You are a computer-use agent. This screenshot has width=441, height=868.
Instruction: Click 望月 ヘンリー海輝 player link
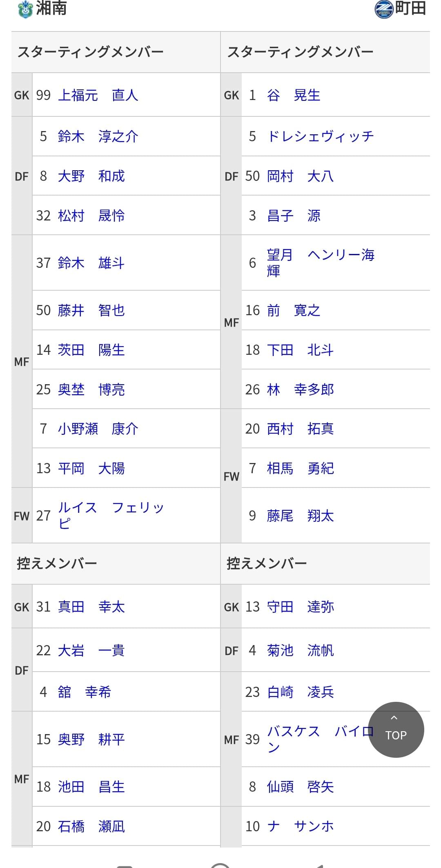[x=321, y=263]
